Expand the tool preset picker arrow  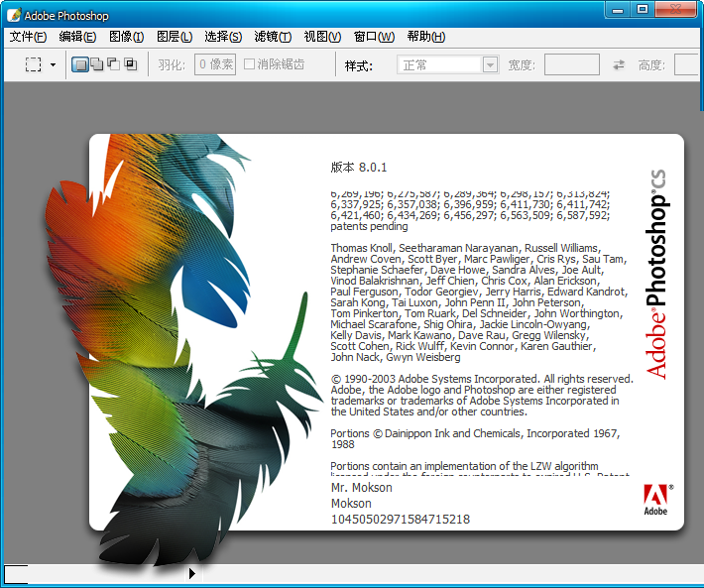pos(54,65)
